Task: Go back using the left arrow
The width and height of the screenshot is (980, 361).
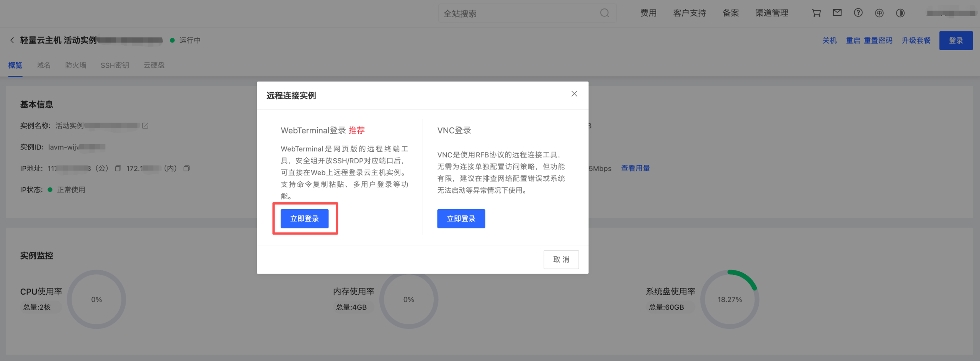Action: tap(12, 40)
